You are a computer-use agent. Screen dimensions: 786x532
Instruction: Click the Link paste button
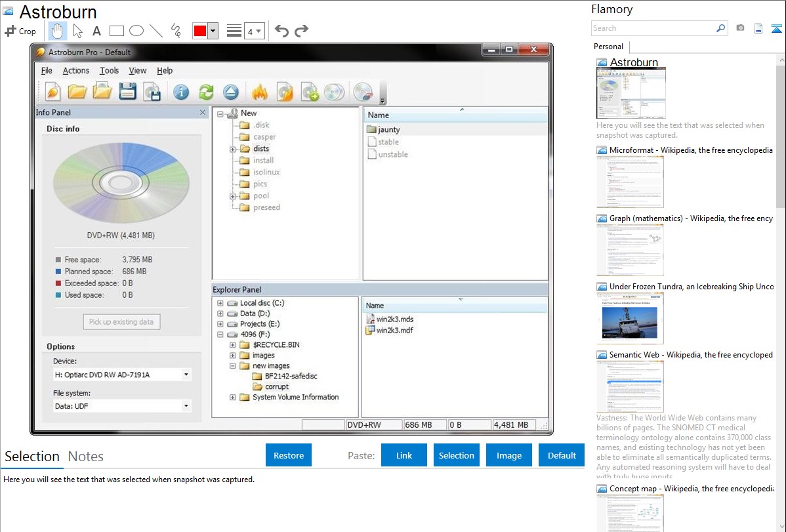point(404,455)
